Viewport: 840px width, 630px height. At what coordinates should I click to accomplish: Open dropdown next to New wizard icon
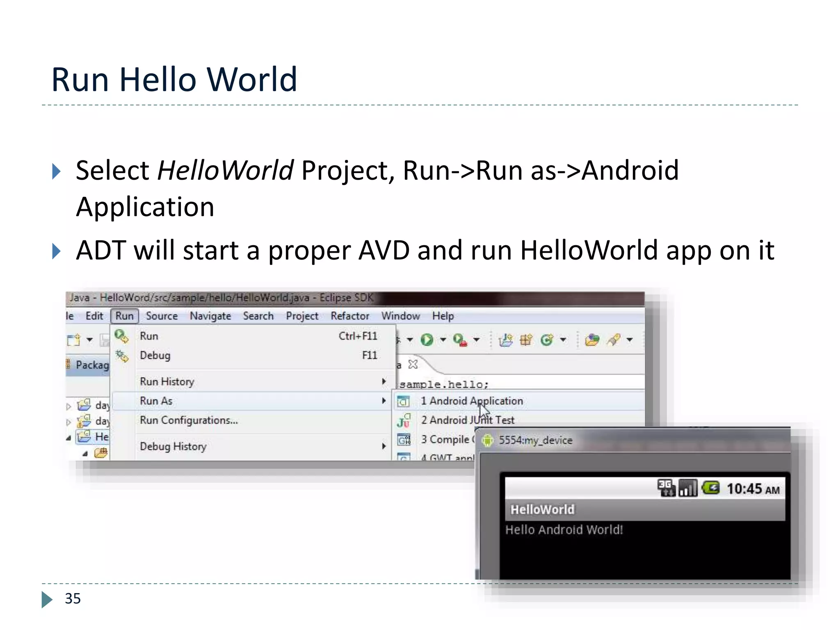tap(89, 340)
